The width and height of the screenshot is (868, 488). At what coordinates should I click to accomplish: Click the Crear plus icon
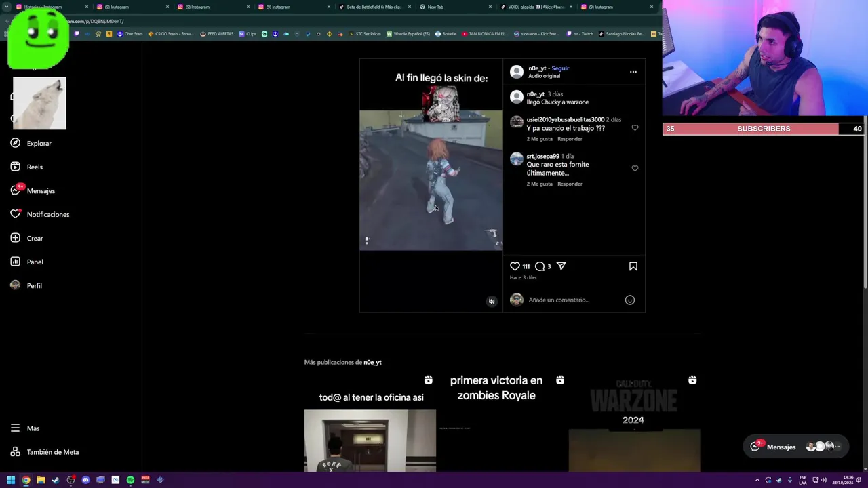[x=15, y=238]
